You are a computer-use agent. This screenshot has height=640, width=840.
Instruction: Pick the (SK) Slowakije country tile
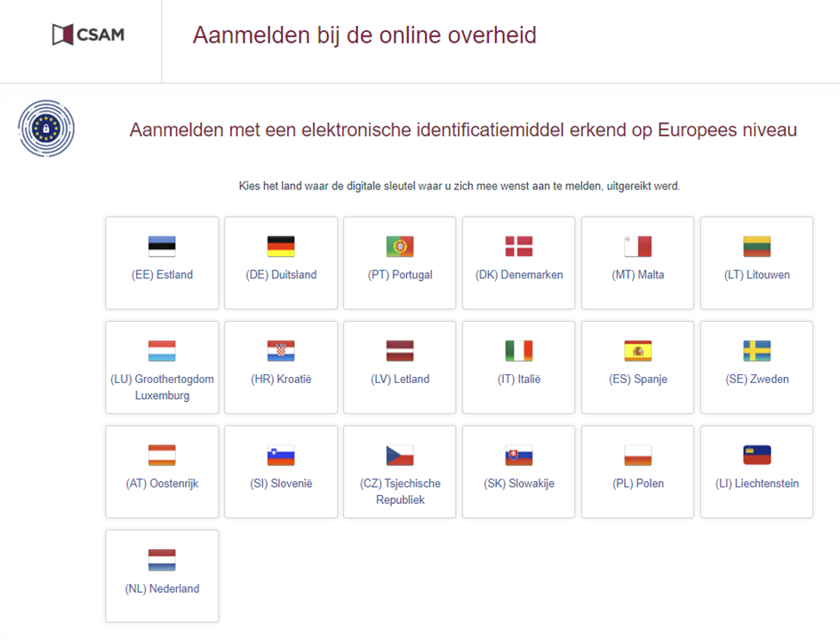(519, 471)
